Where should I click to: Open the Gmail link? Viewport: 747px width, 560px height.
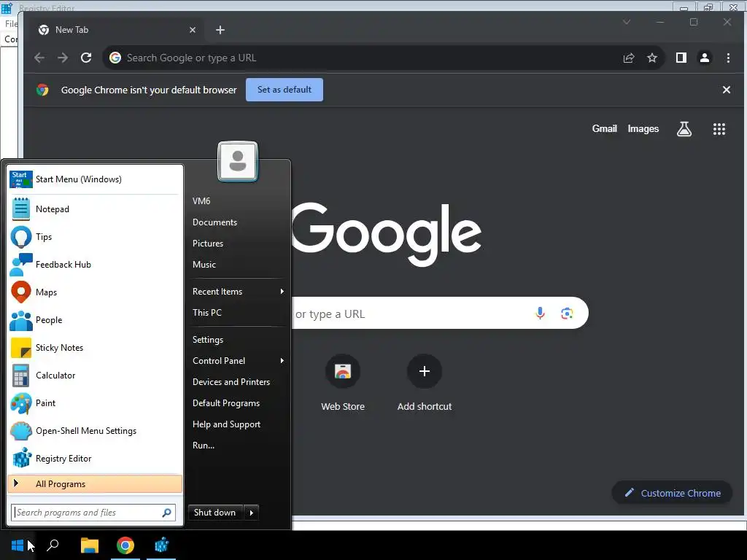coord(605,128)
